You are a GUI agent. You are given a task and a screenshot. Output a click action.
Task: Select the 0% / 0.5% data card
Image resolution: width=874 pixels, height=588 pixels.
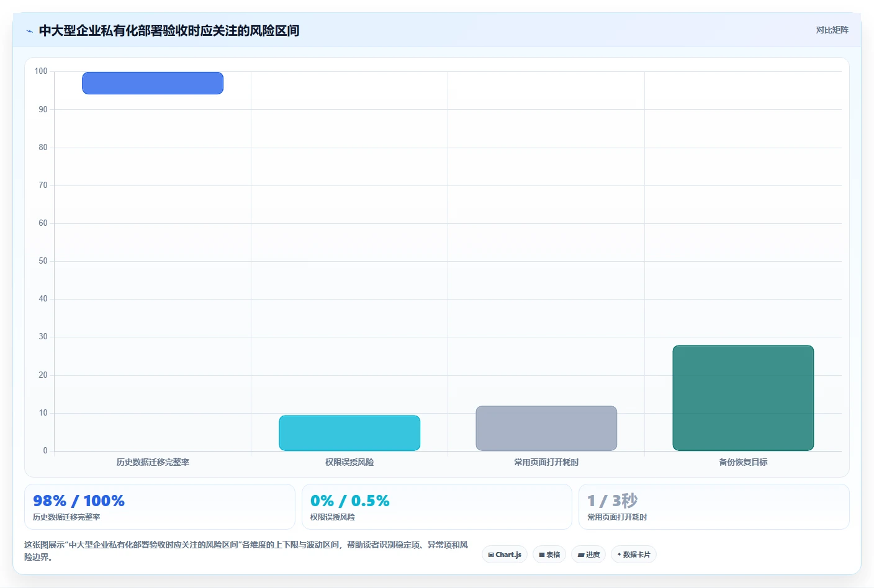436,507
